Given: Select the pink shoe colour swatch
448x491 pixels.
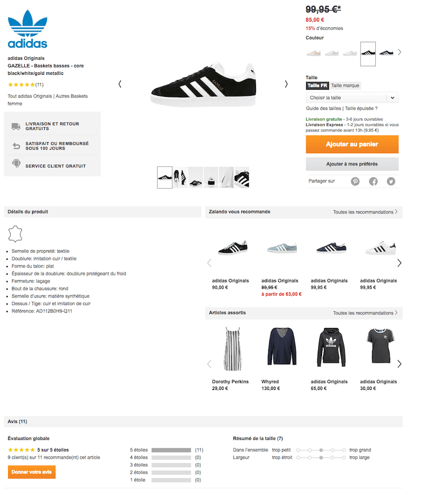Looking at the screenshot, I should pyautogui.click(x=314, y=53).
